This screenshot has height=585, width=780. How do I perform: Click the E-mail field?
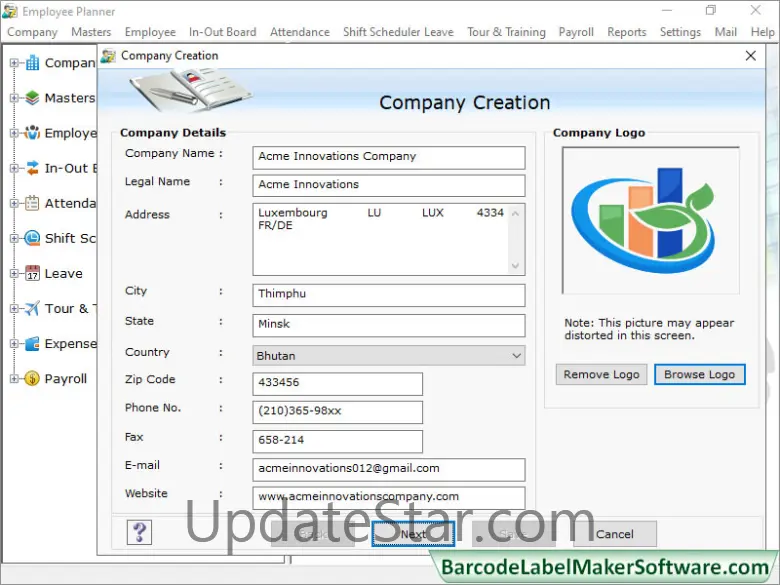click(x=389, y=469)
